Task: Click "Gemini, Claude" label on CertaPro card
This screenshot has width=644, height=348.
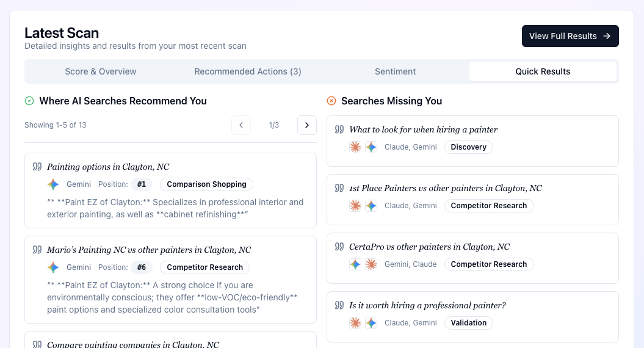Action: click(x=411, y=264)
